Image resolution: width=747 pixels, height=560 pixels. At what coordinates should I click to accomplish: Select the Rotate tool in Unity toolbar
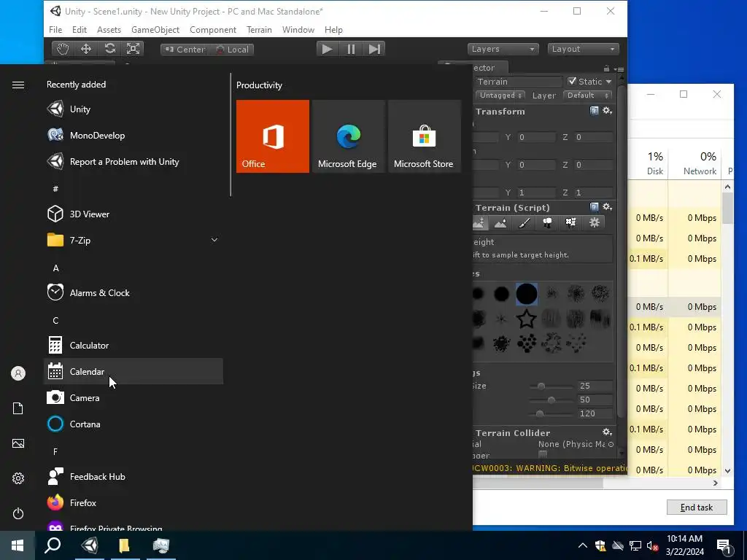pyautogui.click(x=109, y=49)
